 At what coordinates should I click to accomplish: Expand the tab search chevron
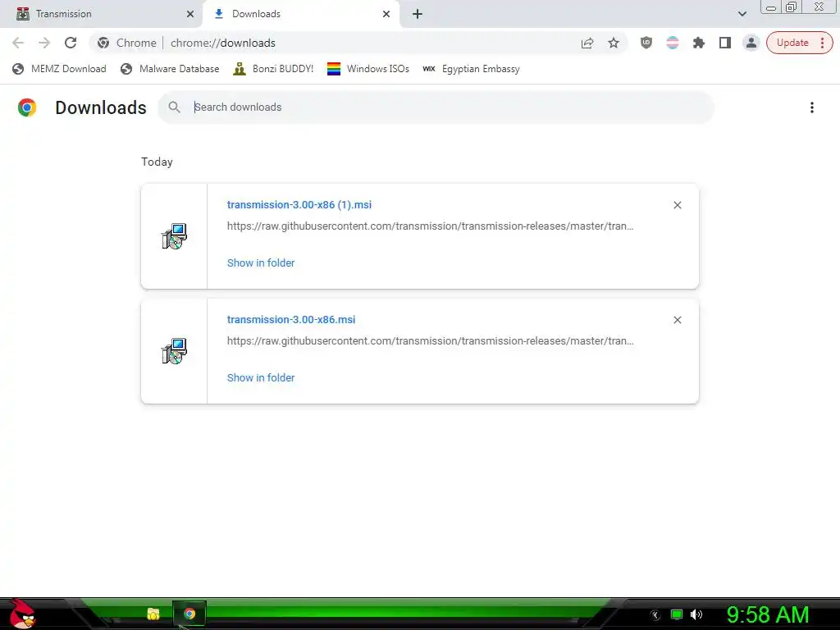click(x=742, y=14)
